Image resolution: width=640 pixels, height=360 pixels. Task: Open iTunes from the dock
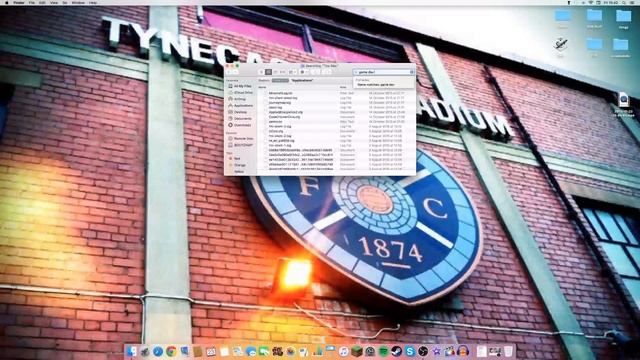pyautogui.click(x=343, y=351)
